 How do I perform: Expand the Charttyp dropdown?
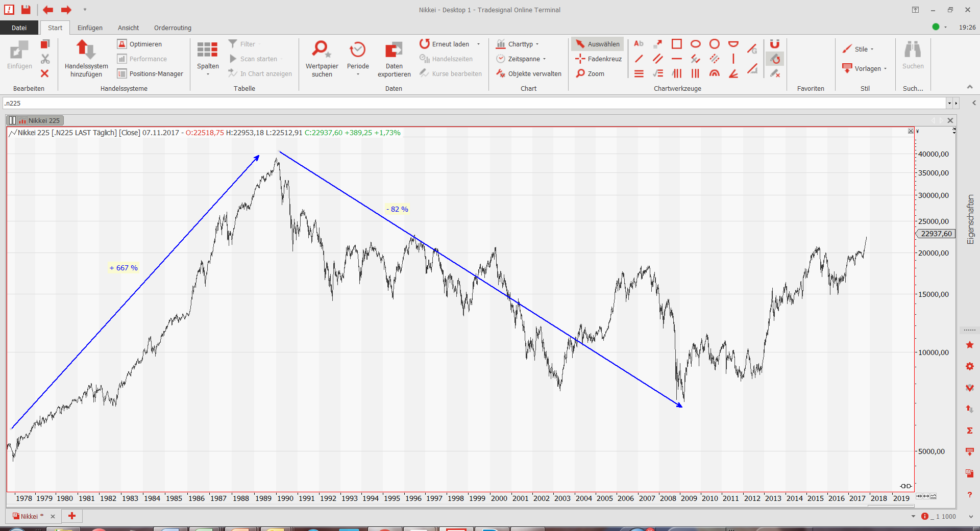tap(518, 44)
